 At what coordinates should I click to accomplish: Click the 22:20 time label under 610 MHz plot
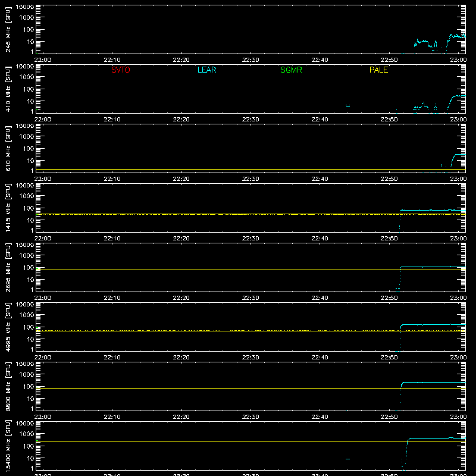[181, 179]
